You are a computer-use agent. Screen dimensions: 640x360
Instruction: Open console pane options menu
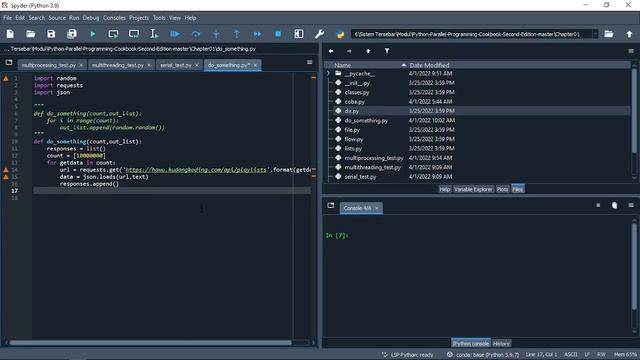[631, 205]
